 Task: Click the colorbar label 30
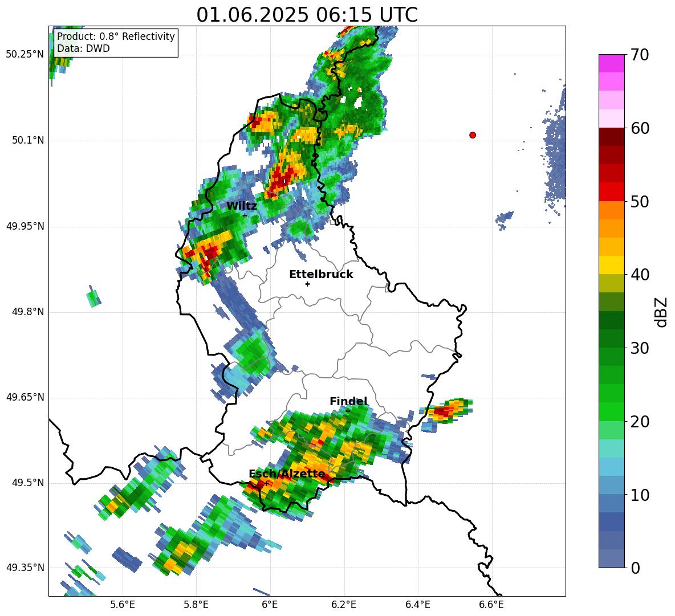[640, 348]
